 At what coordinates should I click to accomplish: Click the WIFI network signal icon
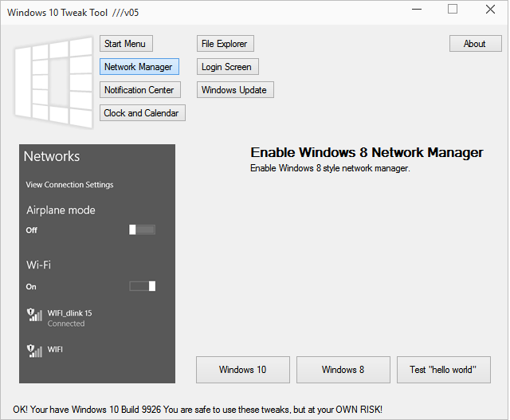click(34, 351)
